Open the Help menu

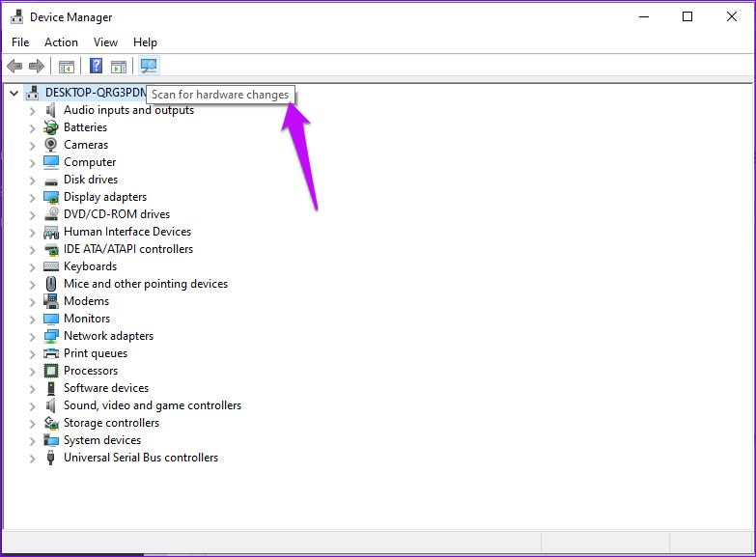pyautogui.click(x=145, y=42)
